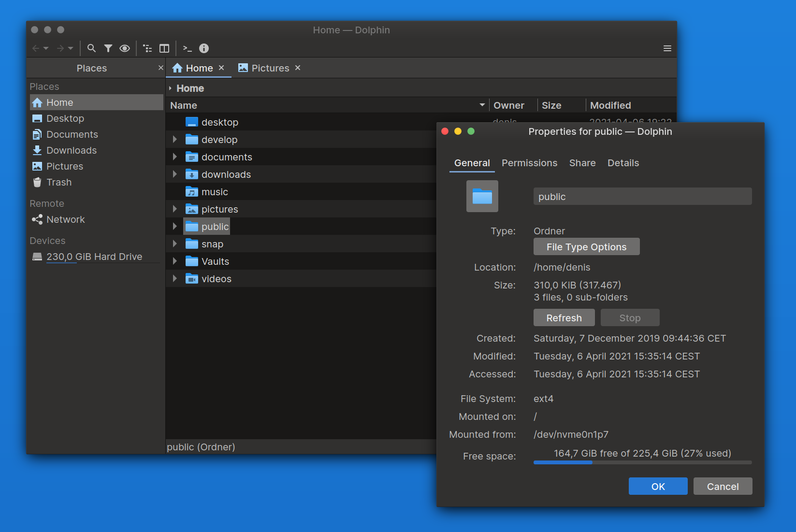Expand the snap folder
The width and height of the screenshot is (796, 532).
point(175,244)
